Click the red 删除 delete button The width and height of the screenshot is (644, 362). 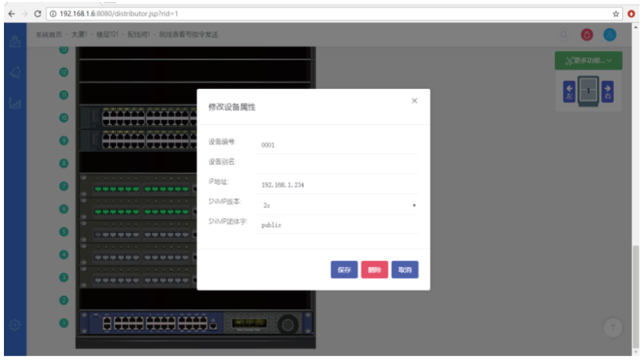(x=374, y=270)
